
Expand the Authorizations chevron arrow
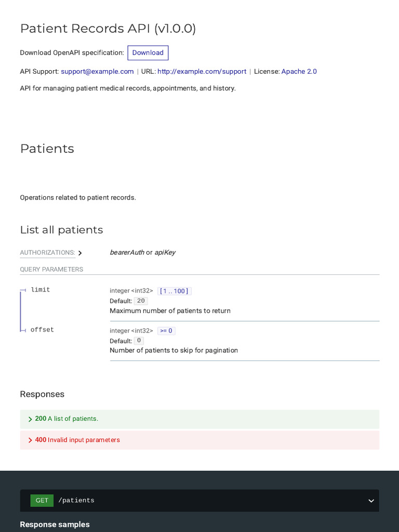tap(80, 253)
